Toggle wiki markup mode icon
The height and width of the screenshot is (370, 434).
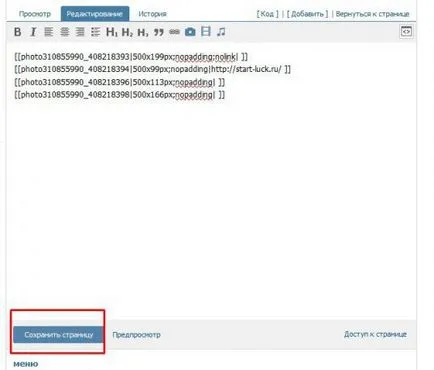pos(406,31)
